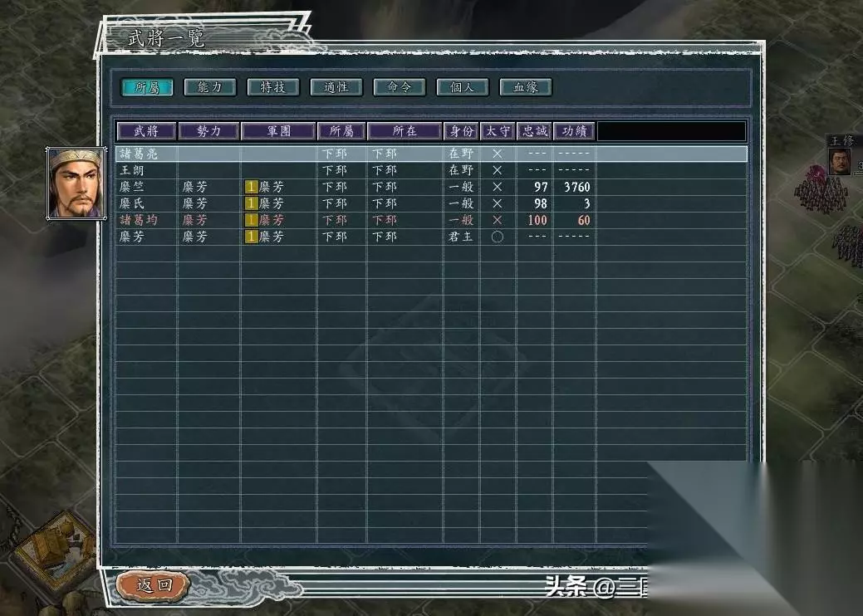Select the 個人 tab
The width and height of the screenshot is (863, 616).
click(463, 87)
